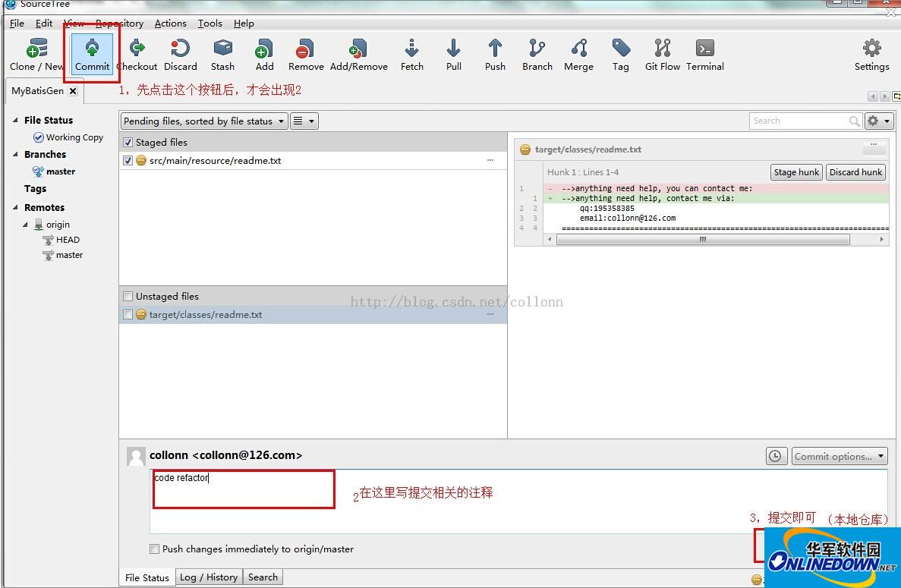
Task: Collapse the Branches section
Action: [15, 155]
